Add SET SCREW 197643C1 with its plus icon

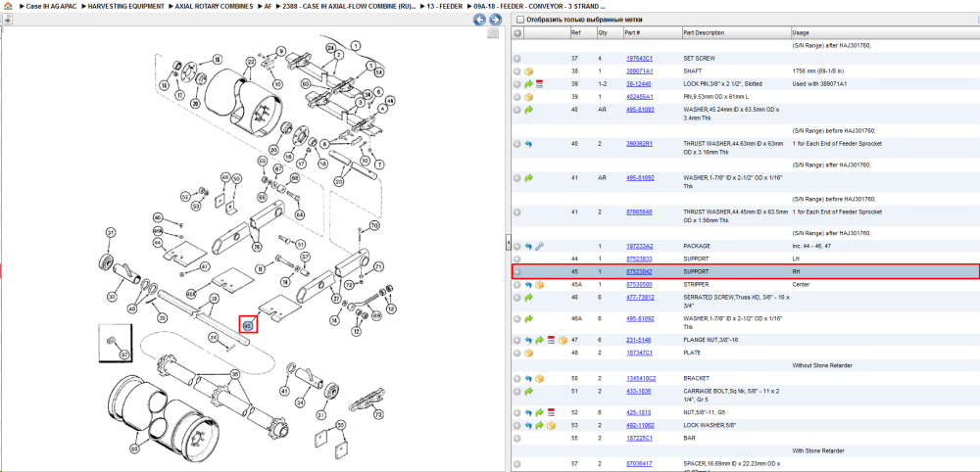coord(517,58)
